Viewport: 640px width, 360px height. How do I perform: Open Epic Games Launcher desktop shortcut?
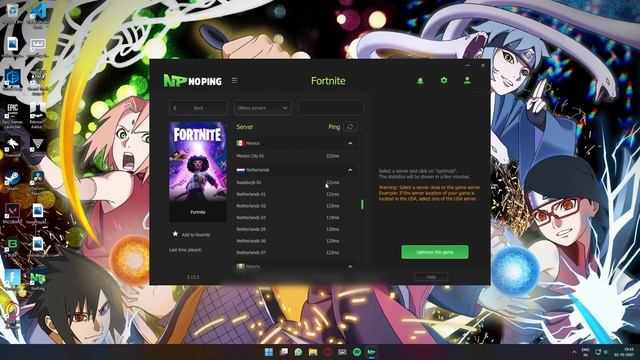tap(13, 116)
